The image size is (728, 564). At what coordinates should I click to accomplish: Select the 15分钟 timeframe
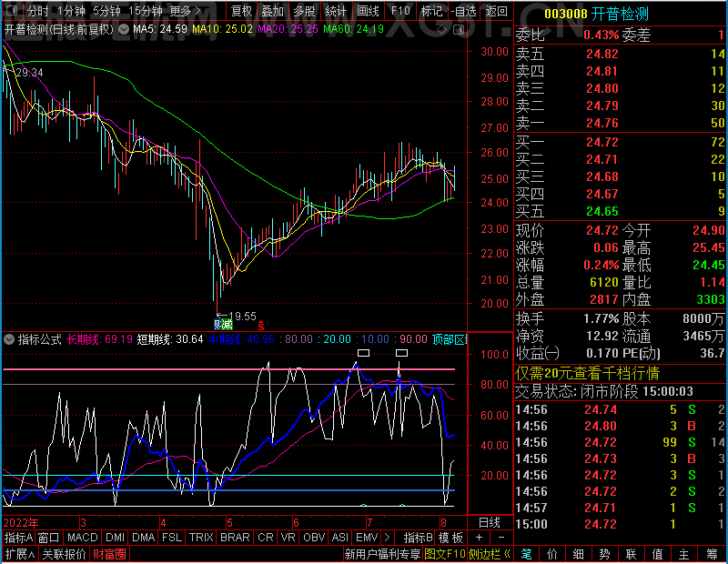[146, 11]
